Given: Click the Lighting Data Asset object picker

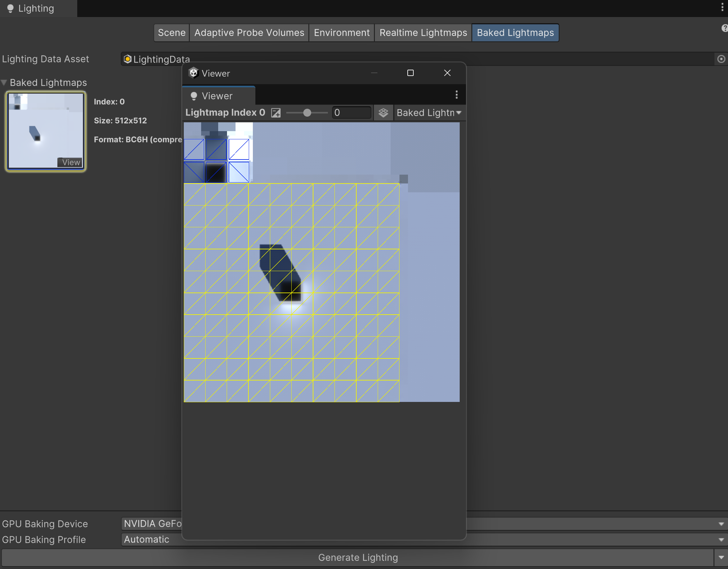Looking at the screenshot, I should (x=721, y=59).
